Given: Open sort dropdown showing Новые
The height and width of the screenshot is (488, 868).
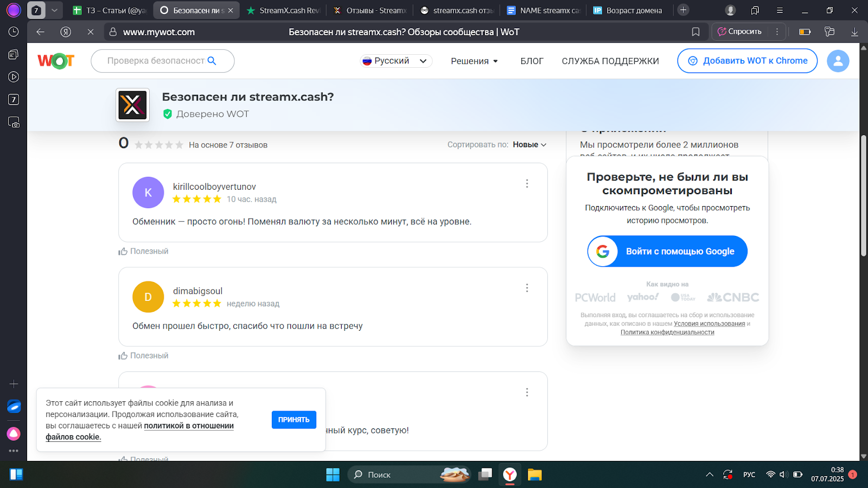Looking at the screenshot, I should [529, 145].
